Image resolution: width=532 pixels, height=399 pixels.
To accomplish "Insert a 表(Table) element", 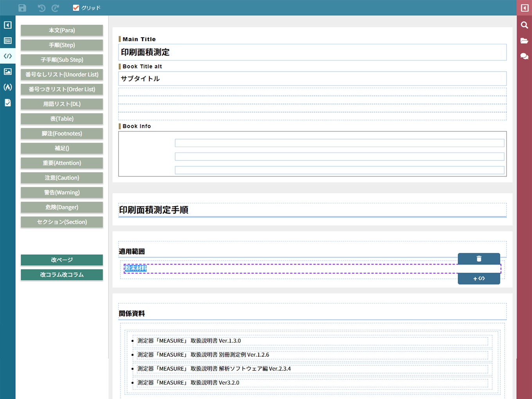I will [x=62, y=119].
